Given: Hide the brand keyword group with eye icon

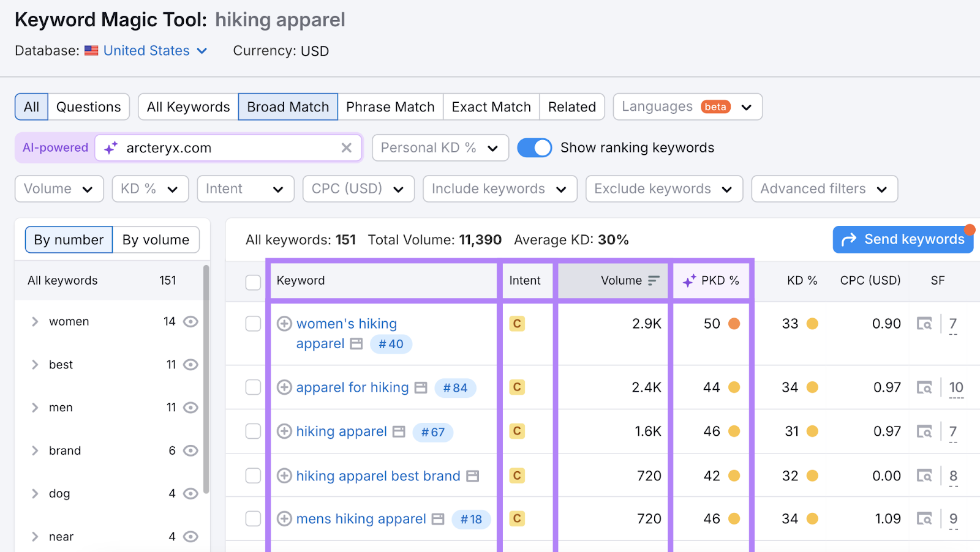Looking at the screenshot, I should tap(190, 450).
